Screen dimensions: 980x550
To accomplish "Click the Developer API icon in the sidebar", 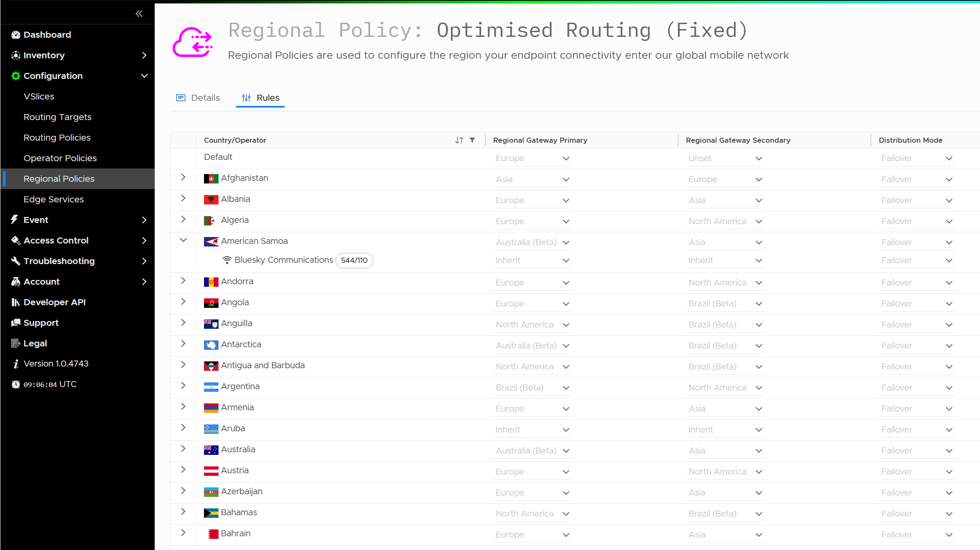I will [x=16, y=302].
